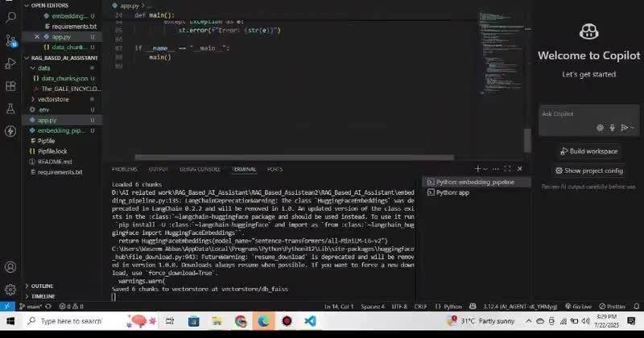Open the Testing flask view

(x=10, y=109)
